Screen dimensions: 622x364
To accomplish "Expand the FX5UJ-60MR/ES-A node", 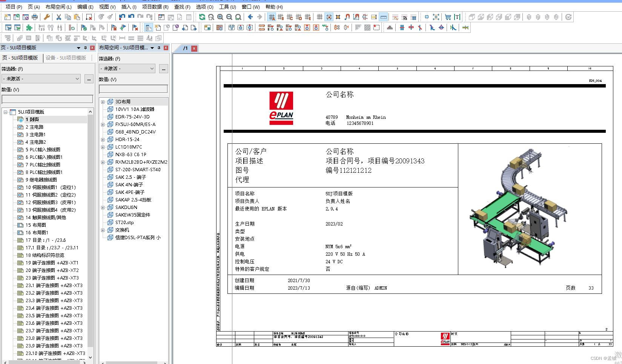I will (x=103, y=124).
